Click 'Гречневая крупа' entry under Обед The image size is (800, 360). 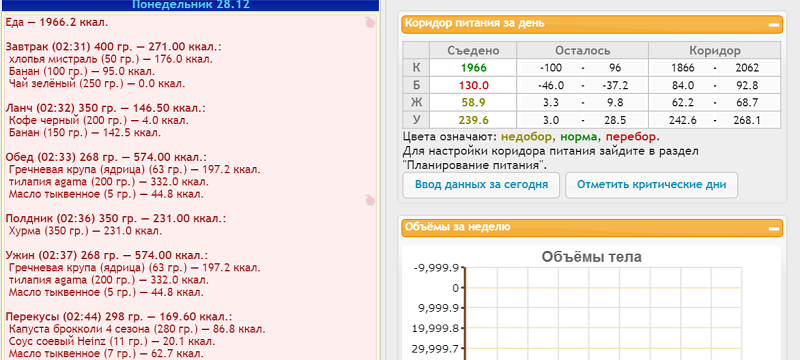tap(135, 170)
